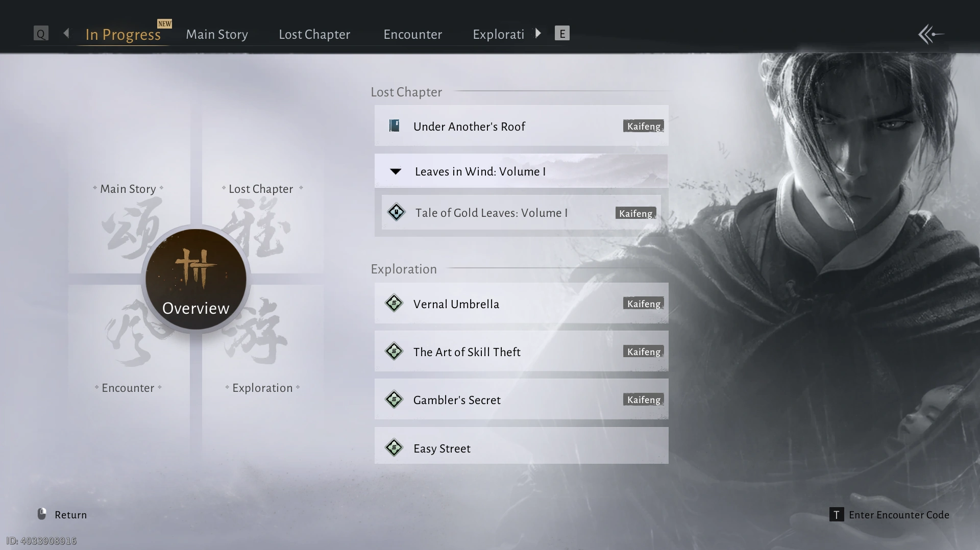Viewport: 980px width, 550px height.
Task: Open the Main Story tab
Action: [x=217, y=34]
